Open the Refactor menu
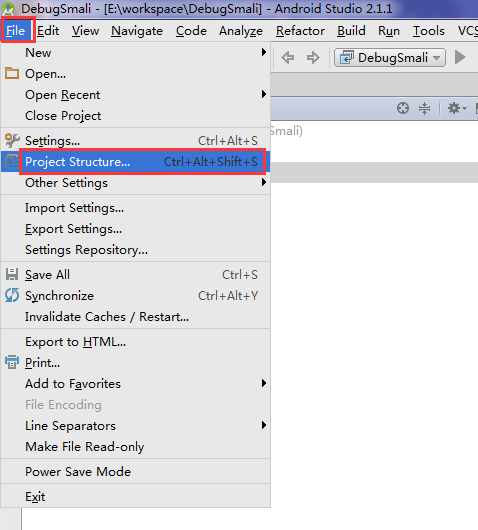The width and height of the screenshot is (478, 530). pyautogui.click(x=300, y=31)
